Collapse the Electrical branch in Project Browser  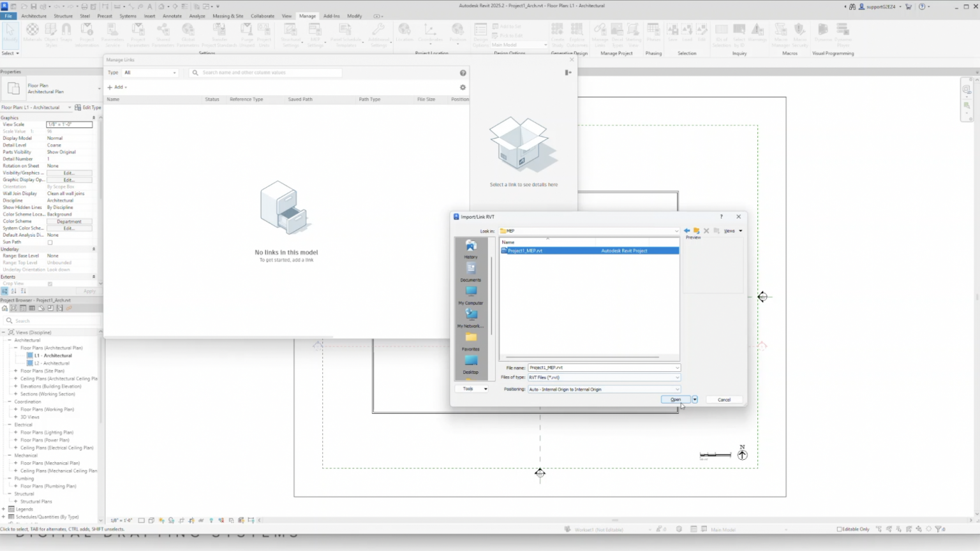10,424
